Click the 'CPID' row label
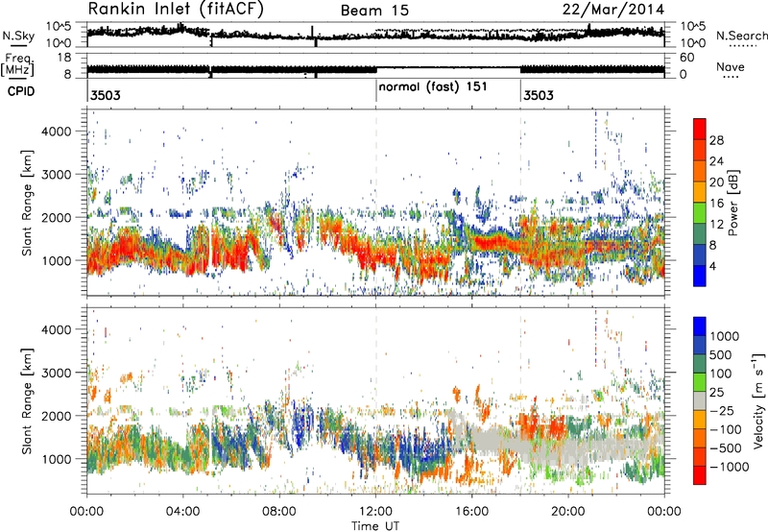 click(21, 91)
